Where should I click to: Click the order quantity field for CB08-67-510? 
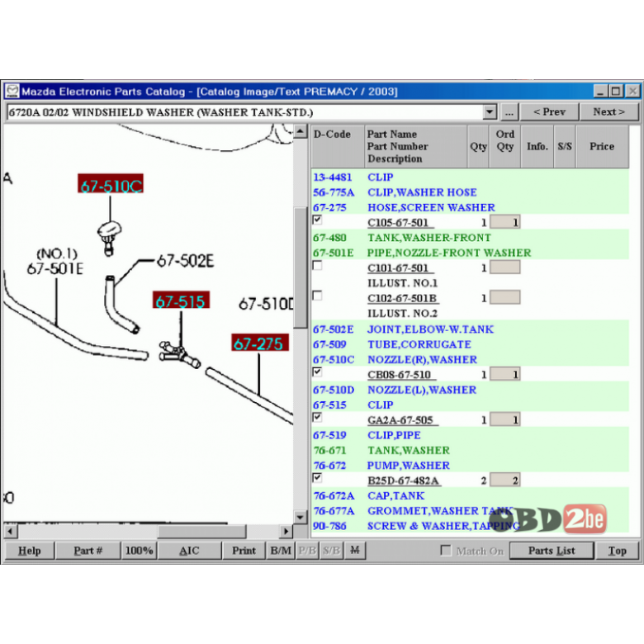click(x=505, y=374)
